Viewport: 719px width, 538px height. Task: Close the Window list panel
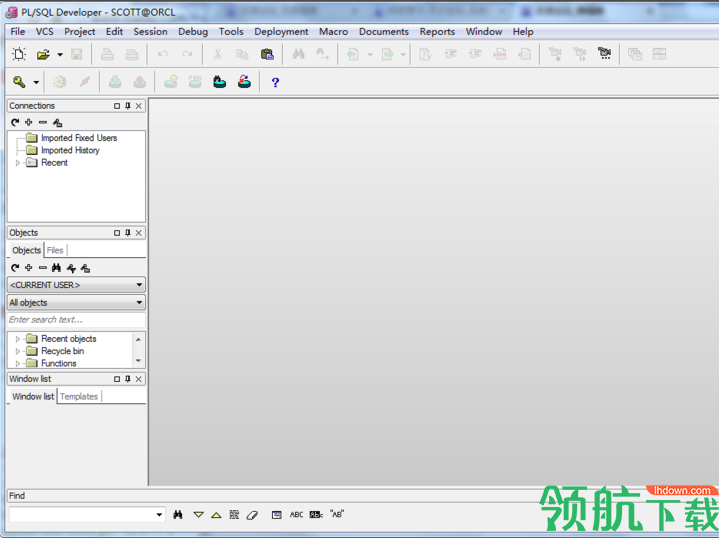click(x=138, y=379)
